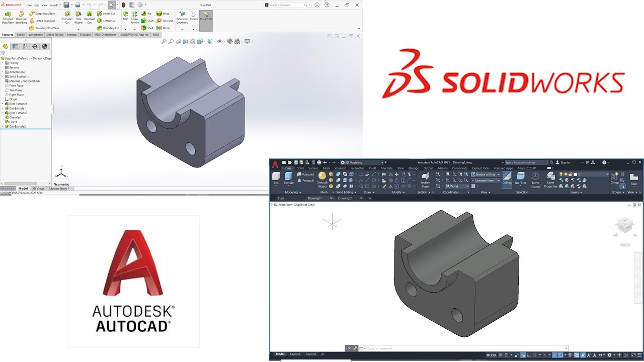Screen dimensions: 644x362
Task: Choose Swept Boss/Base in SolidWorks ribbon
Action: pyautogui.click(x=42, y=14)
